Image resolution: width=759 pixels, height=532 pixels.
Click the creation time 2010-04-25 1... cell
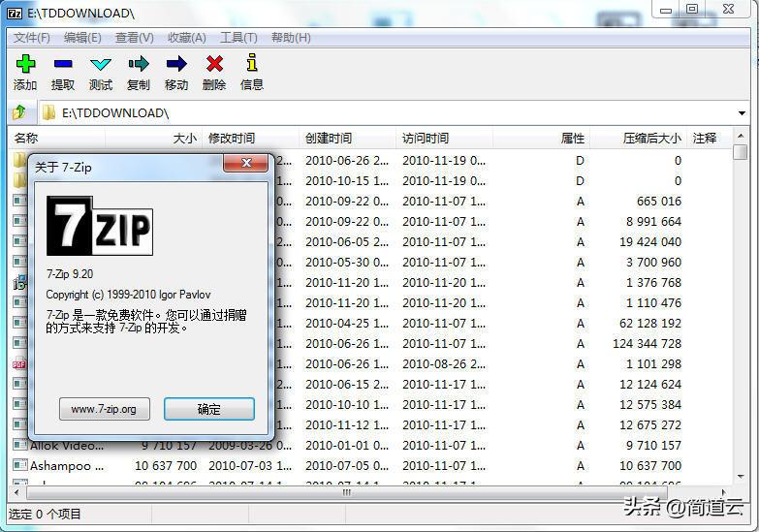tap(347, 323)
